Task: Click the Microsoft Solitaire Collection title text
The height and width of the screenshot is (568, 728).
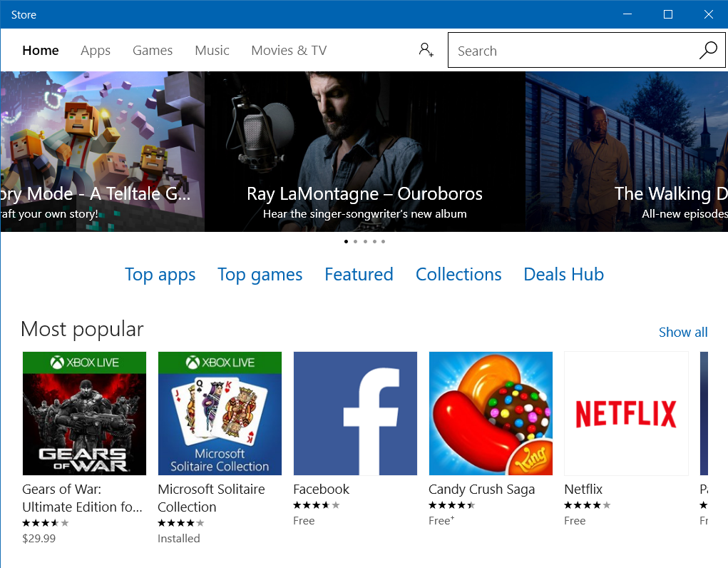Action: click(211, 498)
